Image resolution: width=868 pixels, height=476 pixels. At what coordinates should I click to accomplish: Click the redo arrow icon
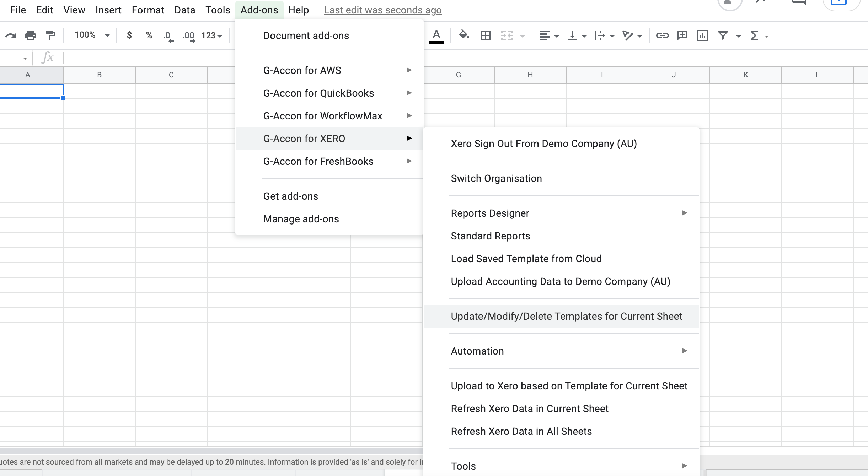pos(11,36)
